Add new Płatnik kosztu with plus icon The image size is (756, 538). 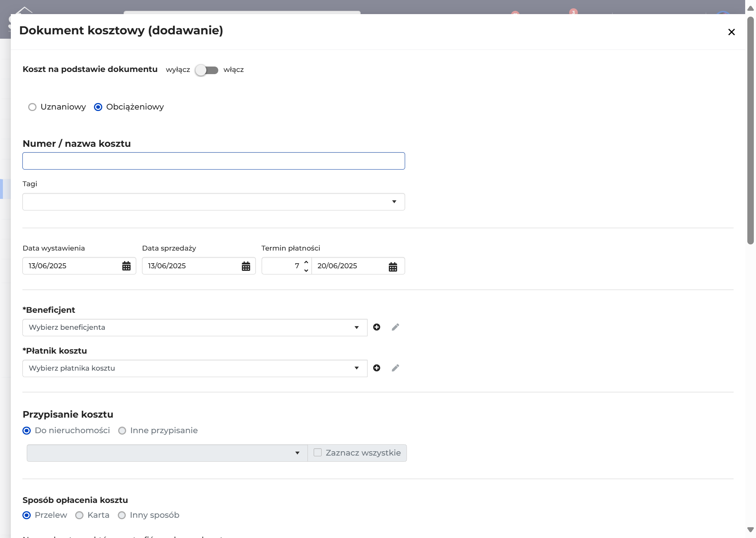377,368
